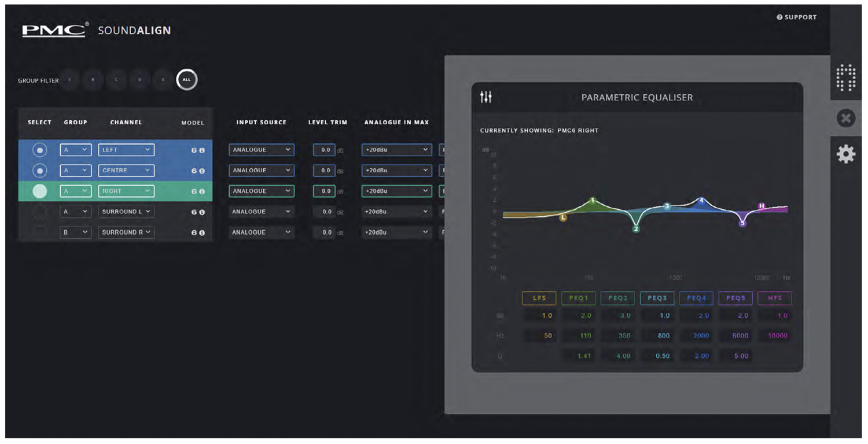The image size is (868, 444).
Task: Select EQ node 3 on the graph
Action: (667, 206)
